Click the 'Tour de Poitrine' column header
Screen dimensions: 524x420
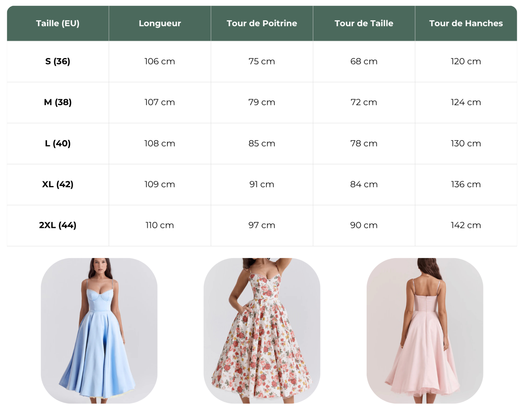tap(262, 23)
